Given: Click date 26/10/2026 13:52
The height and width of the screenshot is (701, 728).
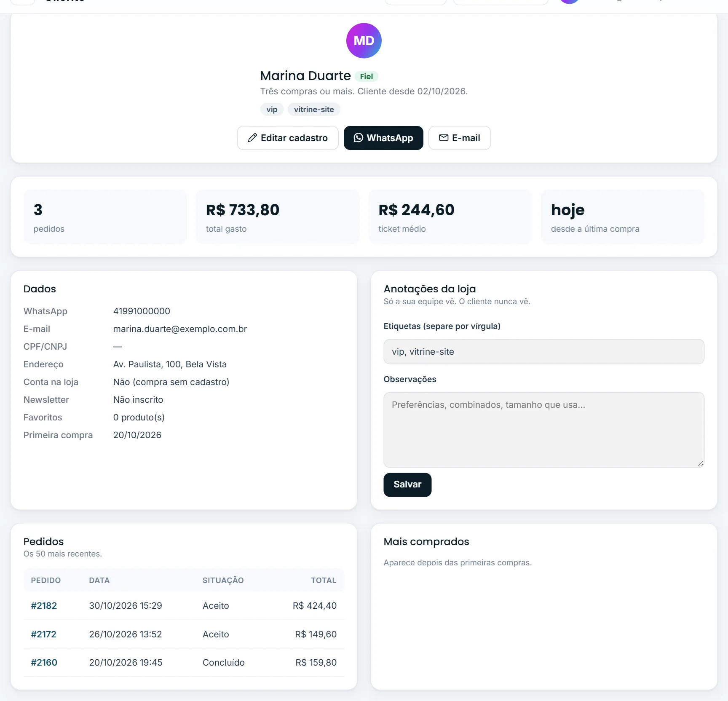Looking at the screenshot, I should [x=126, y=634].
